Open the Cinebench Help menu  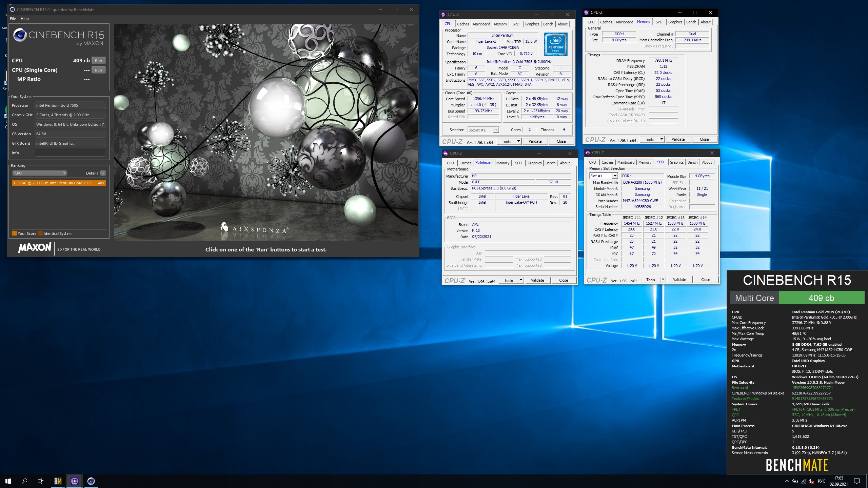(x=25, y=19)
